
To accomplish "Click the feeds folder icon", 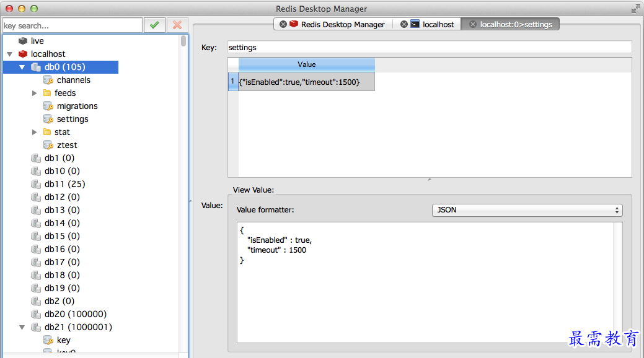I will [x=47, y=93].
